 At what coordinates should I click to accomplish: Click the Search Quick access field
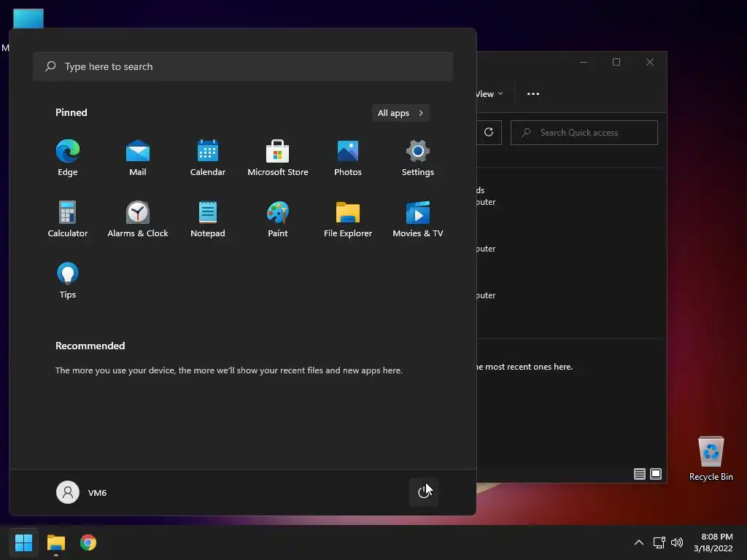(x=584, y=133)
